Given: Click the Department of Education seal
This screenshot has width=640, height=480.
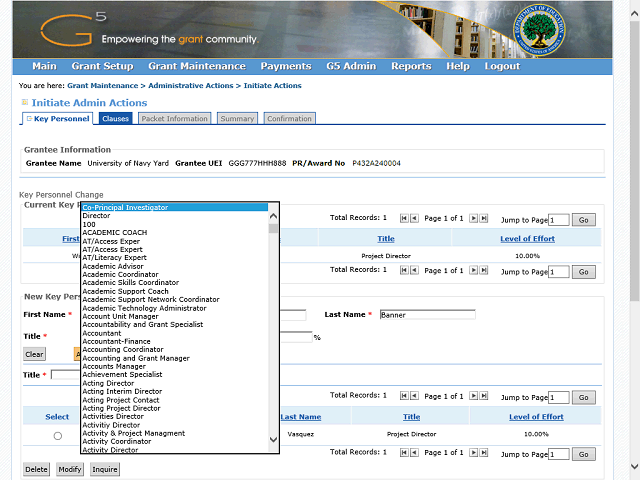Looking at the screenshot, I should click(x=539, y=29).
